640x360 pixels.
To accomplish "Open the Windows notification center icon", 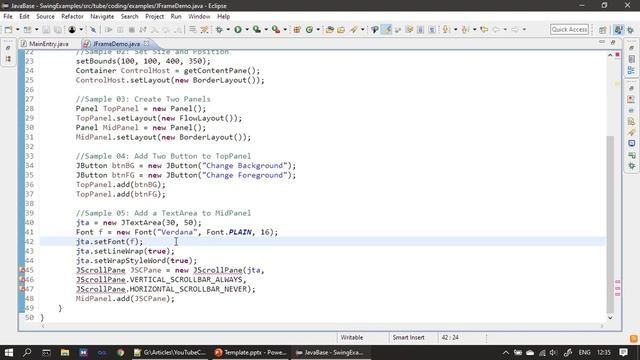I will click(624, 352).
